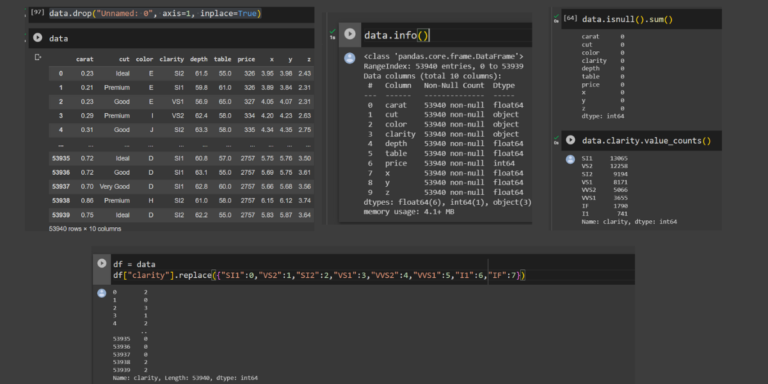Click the "carat" column header in the dataframe table
This screenshot has width=768, height=384.
tap(85, 59)
